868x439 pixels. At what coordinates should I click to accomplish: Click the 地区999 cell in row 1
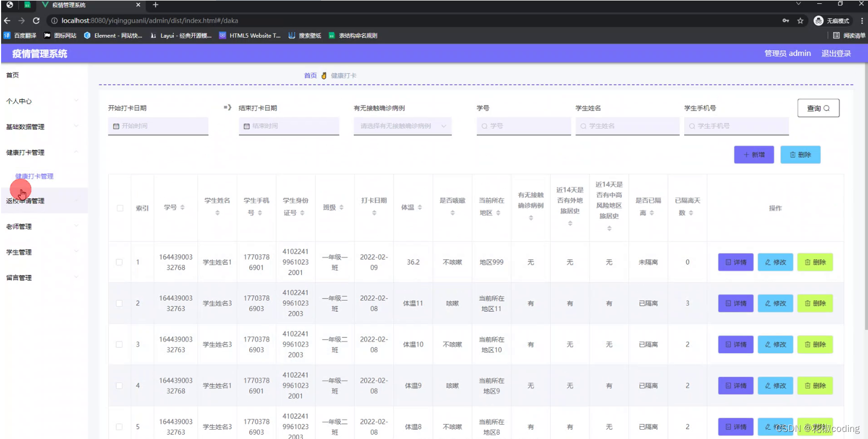coord(491,262)
